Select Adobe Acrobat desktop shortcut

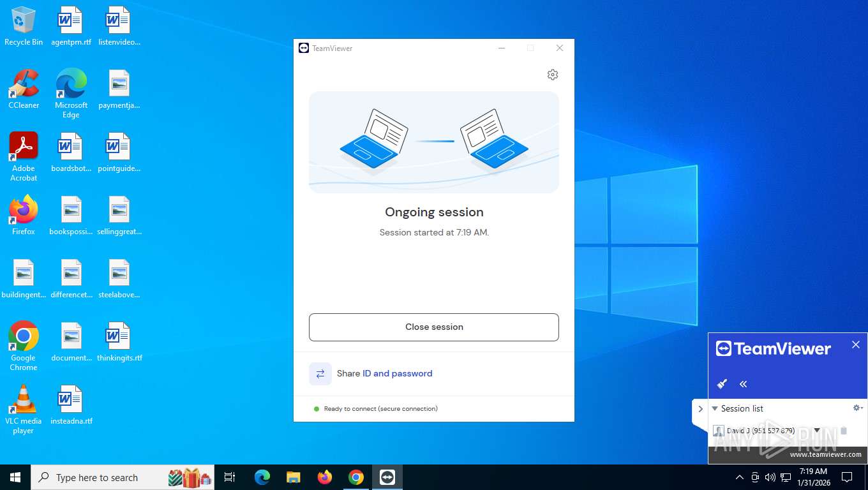tap(24, 157)
